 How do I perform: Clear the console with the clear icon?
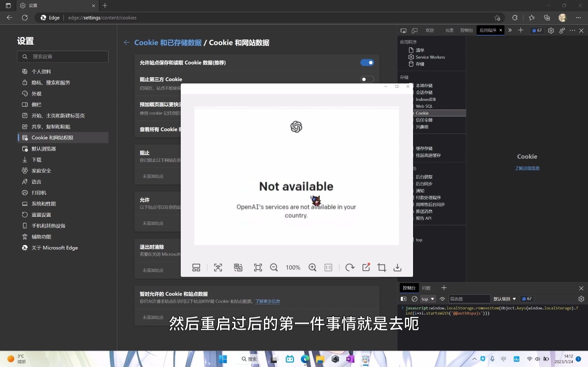tap(415, 299)
